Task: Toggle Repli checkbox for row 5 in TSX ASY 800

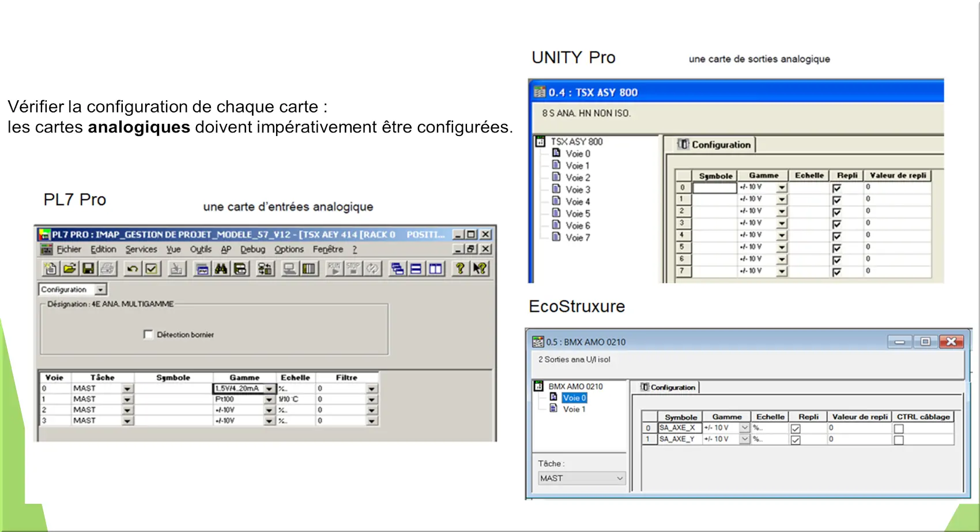Action: (836, 248)
